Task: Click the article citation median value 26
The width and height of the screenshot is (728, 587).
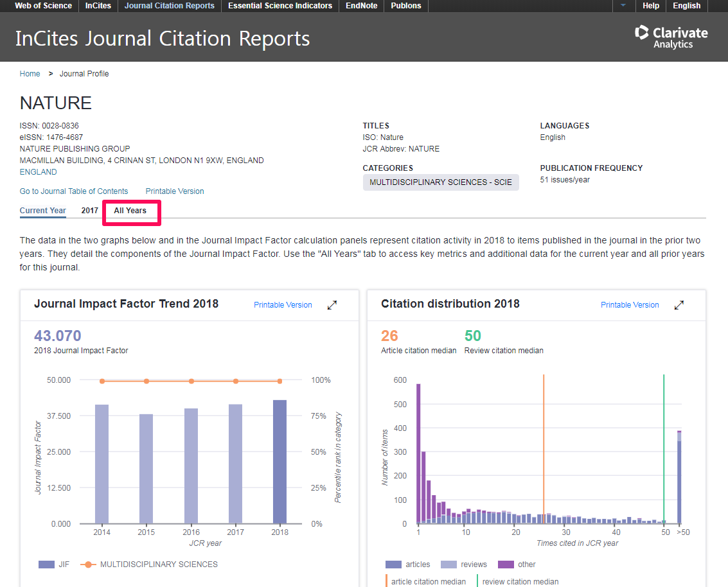Action: click(389, 335)
